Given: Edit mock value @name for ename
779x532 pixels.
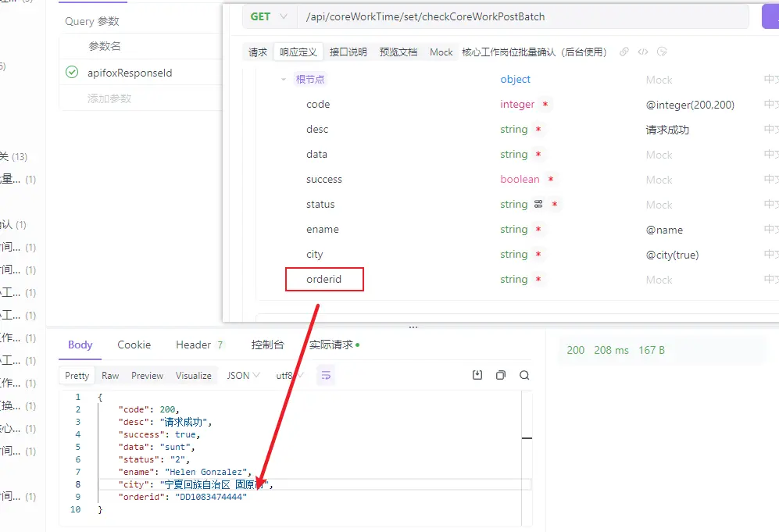Looking at the screenshot, I should click(664, 230).
